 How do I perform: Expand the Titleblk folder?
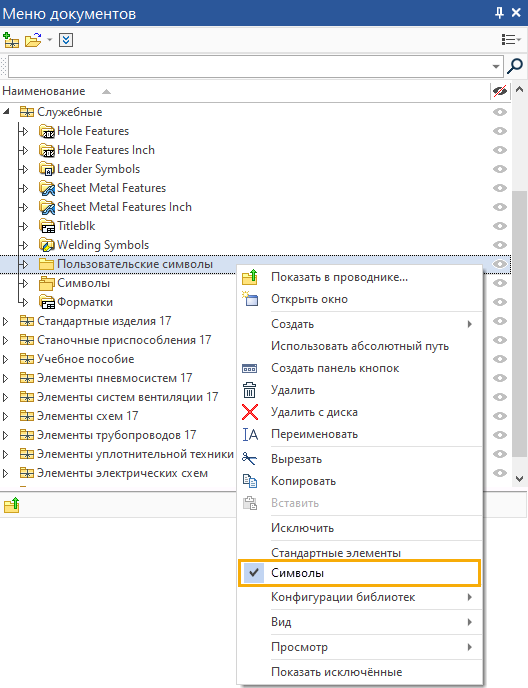[x=25, y=226]
